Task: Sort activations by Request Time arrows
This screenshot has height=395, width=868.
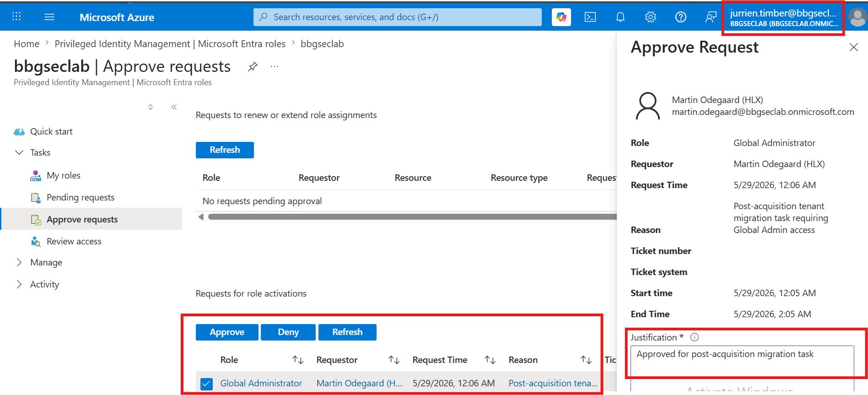Action: click(490, 360)
